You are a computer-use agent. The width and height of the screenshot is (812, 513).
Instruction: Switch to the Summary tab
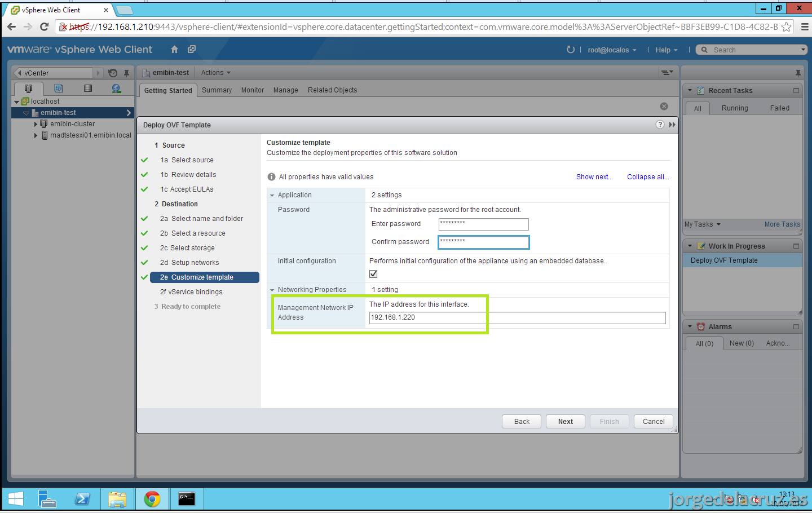(x=217, y=90)
